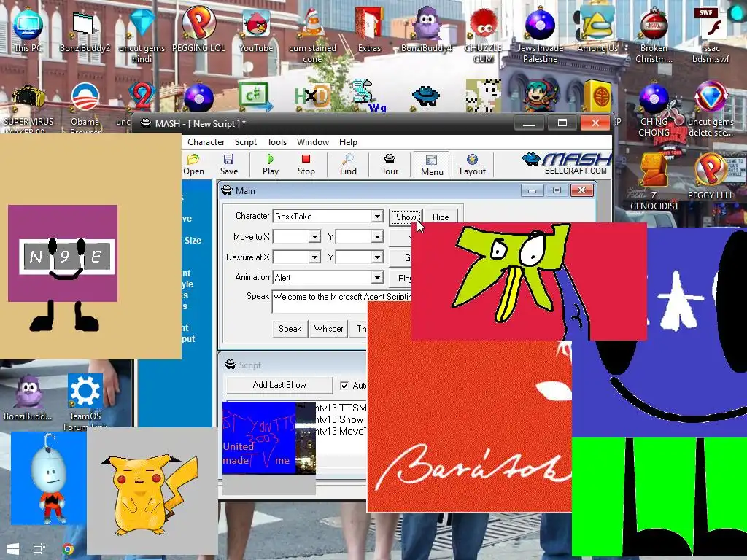The height and width of the screenshot is (560, 747).
Task: Select the uncut gems delete sce... icon
Action: [x=711, y=109]
